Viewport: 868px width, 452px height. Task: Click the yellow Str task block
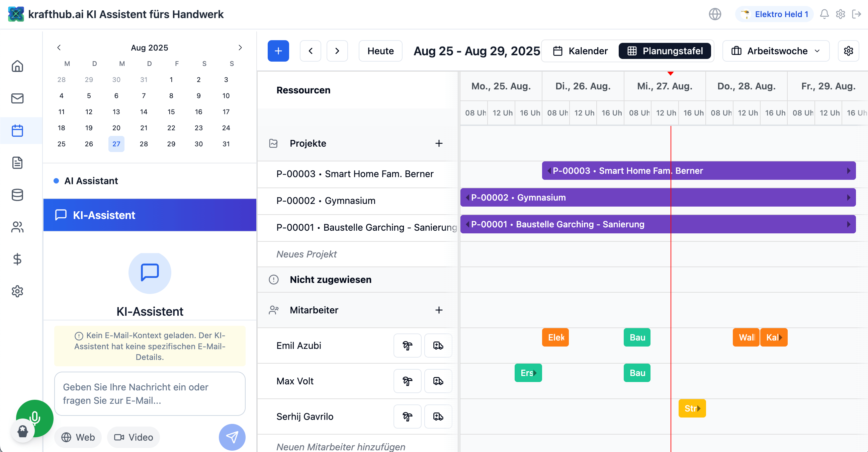692,408
